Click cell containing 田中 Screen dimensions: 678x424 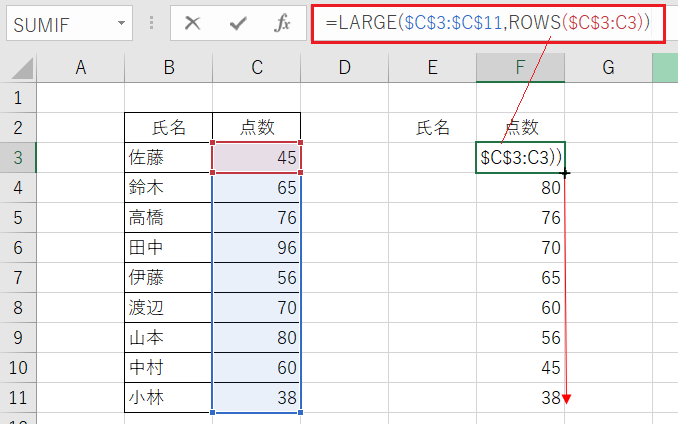point(169,248)
